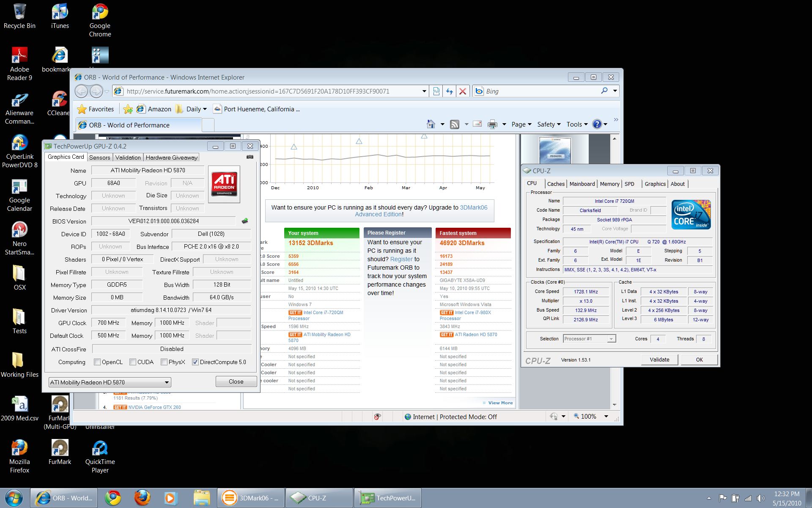Image resolution: width=812 pixels, height=508 pixels.
Task: Click the 3DMark06 Advanced Edition link
Action: coord(421,211)
